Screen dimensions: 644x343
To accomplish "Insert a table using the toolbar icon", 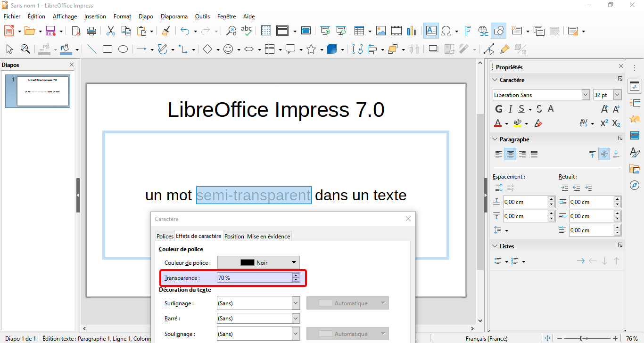I will tap(359, 31).
